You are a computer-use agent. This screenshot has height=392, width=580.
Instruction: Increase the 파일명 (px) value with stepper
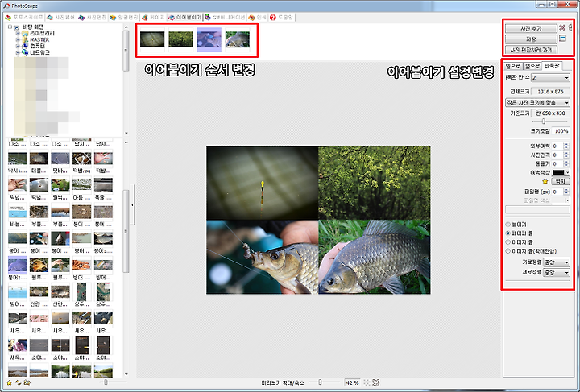(x=566, y=190)
